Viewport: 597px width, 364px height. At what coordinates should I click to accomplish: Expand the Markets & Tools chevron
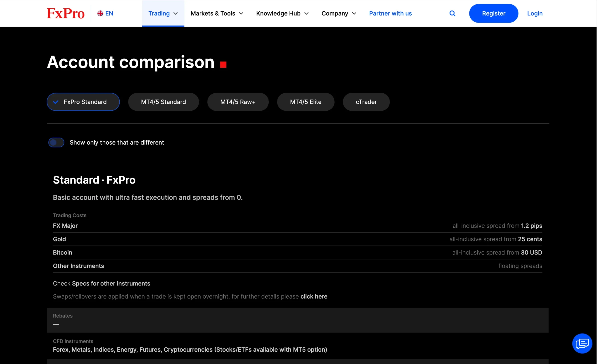pos(241,14)
